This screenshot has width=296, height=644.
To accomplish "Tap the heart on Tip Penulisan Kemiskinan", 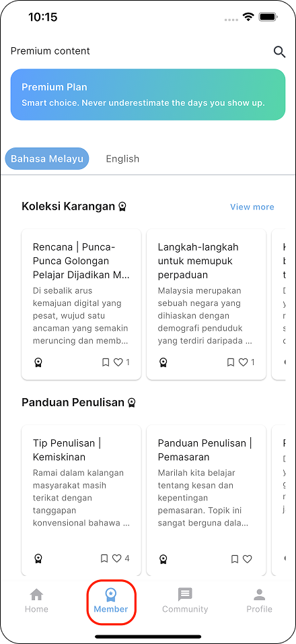I will [x=117, y=558].
